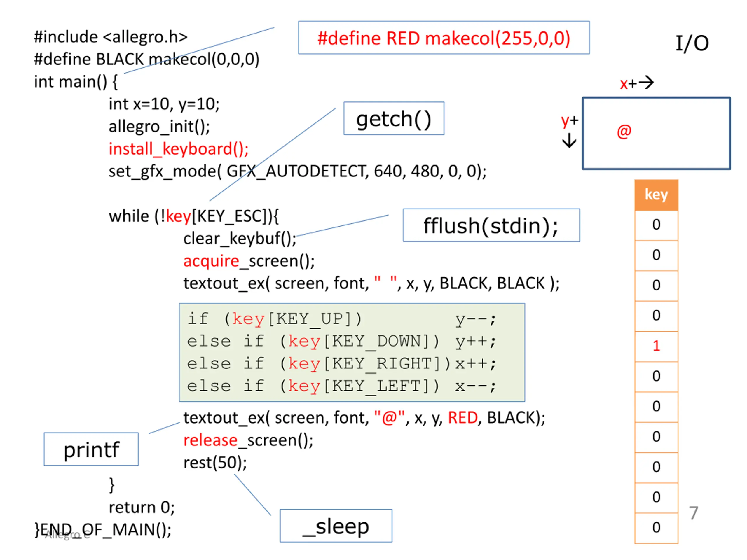The width and height of the screenshot is (747, 560).
Task: Click the red 1 cell in key table
Action: [656, 346]
